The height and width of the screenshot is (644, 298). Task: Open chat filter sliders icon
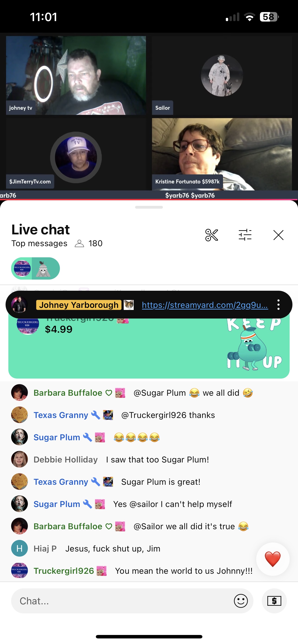pyautogui.click(x=245, y=235)
